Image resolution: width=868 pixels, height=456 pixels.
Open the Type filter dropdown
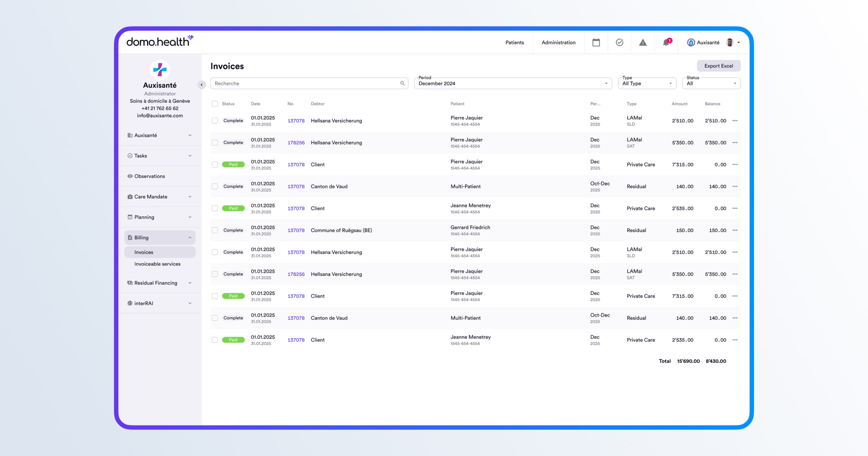[x=647, y=83]
